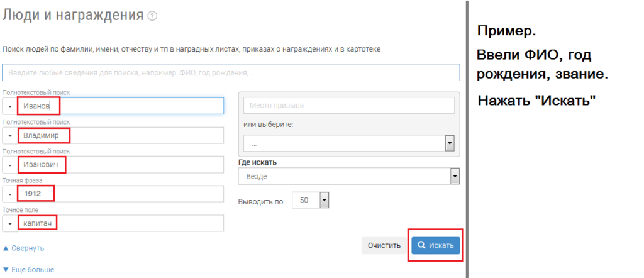This screenshot has height=278, width=644.
Task: Open search mode dropdown beside Владимир field
Action: click(10, 135)
